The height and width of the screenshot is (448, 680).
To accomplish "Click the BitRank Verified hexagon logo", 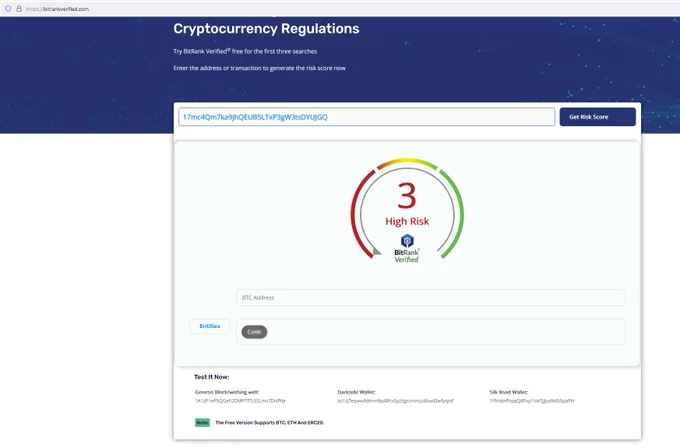I will [407, 241].
